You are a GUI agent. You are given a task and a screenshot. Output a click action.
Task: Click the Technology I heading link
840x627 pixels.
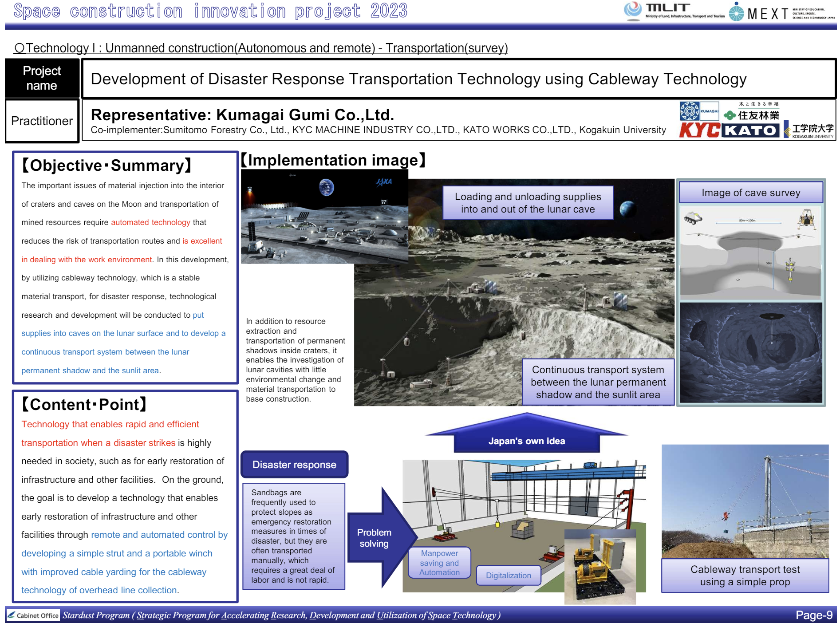(x=260, y=48)
